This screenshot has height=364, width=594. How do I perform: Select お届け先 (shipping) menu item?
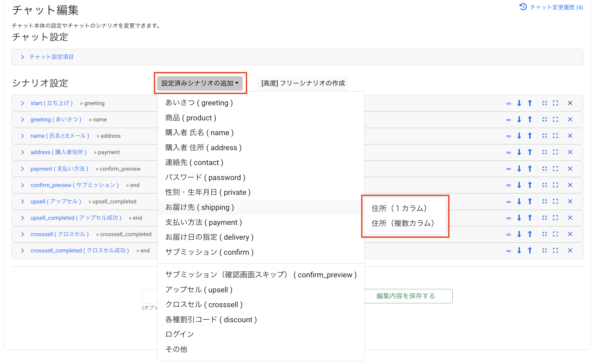click(x=261, y=207)
